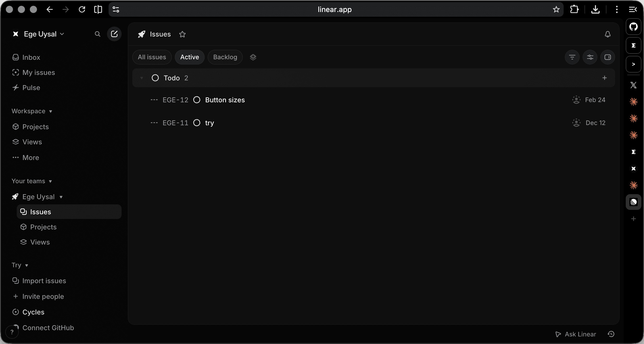This screenshot has height=344, width=644.
Task: Open the filter icon above the issue list
Action: (x=572, y=57)
